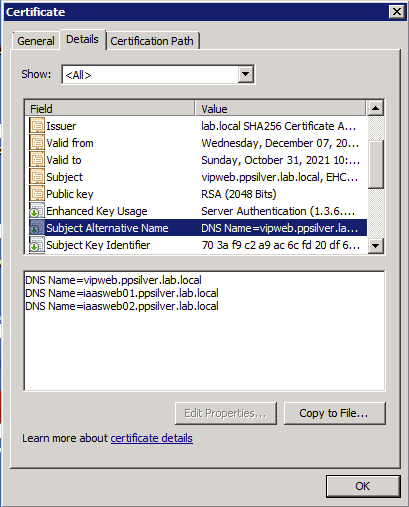Click the Subject value vipweb.ppsilver.lab.local, EHC...

pyautogui.click(x=280, y=177)
